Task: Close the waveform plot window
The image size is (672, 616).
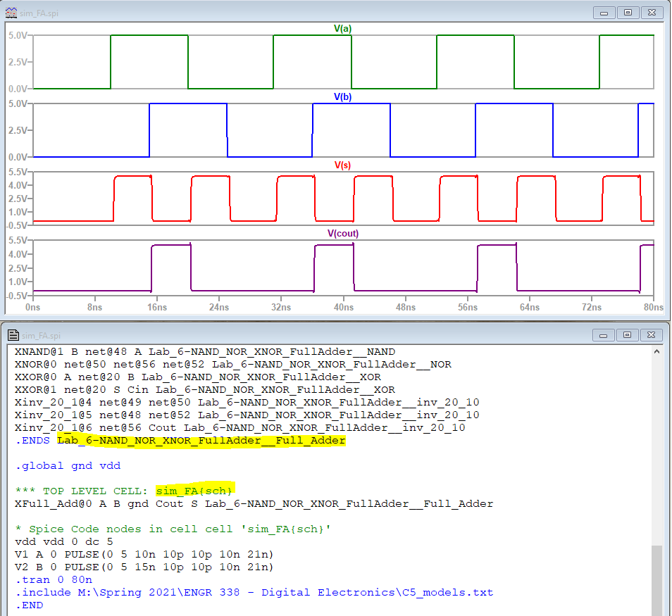Action: (652, 13)
